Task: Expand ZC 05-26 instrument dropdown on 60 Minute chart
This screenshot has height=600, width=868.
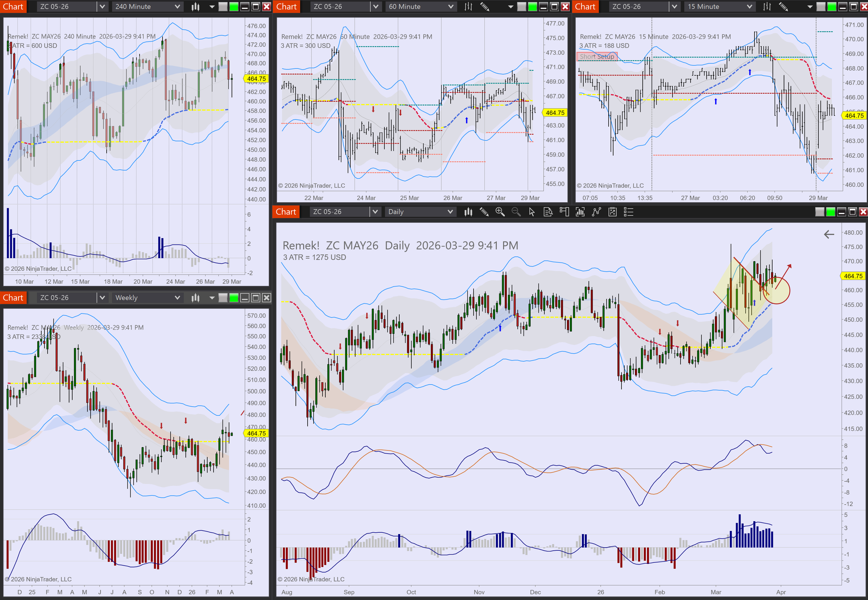Action: [x=376, y=6]
